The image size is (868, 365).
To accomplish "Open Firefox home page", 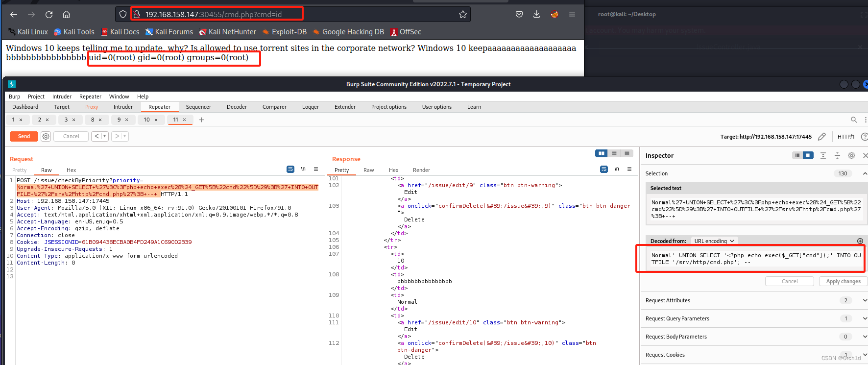I will coord(67,14).
